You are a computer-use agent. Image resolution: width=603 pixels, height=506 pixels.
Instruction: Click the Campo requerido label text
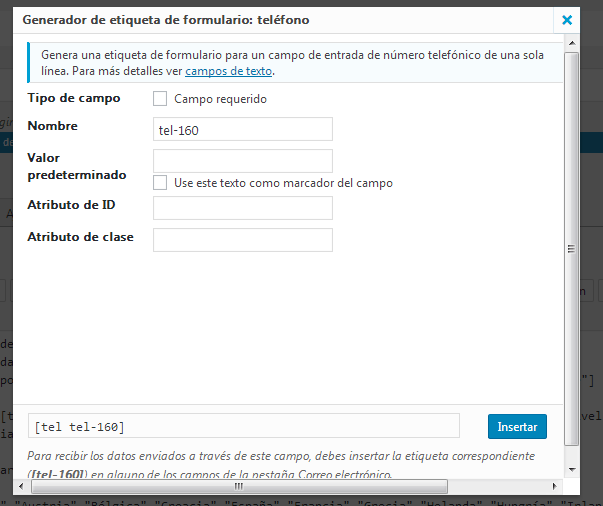pyautogui.click(x=220, y=99)
